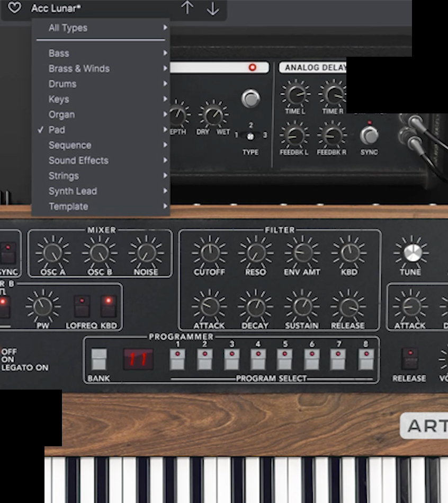This screenshot has height=503, width=448.
Task: Expand the arrow beside Template
Action: coord(165,206)
